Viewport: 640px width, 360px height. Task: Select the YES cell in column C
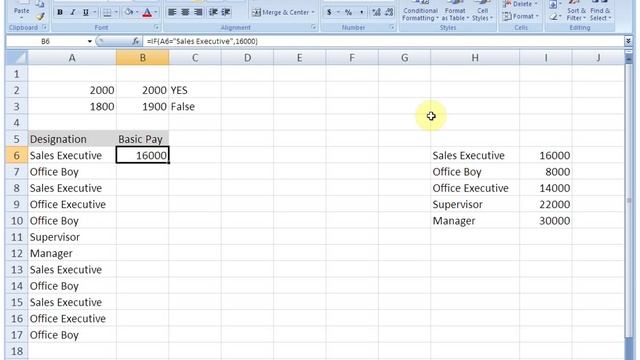point(195,90)
